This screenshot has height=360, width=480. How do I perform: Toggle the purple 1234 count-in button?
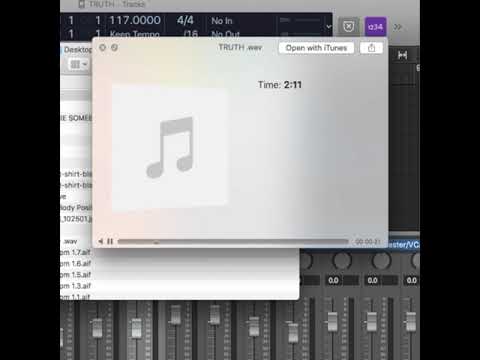(x=376, y=27)
